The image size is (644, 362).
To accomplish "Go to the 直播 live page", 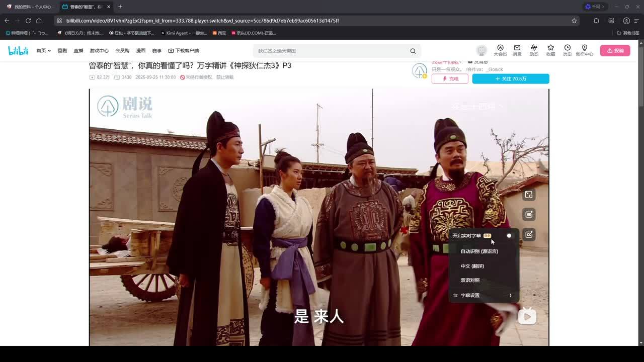I will 78,51.
